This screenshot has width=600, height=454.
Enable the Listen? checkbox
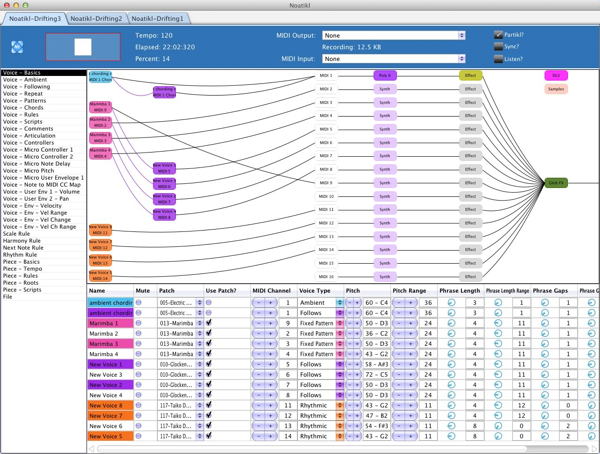(498, 59)
